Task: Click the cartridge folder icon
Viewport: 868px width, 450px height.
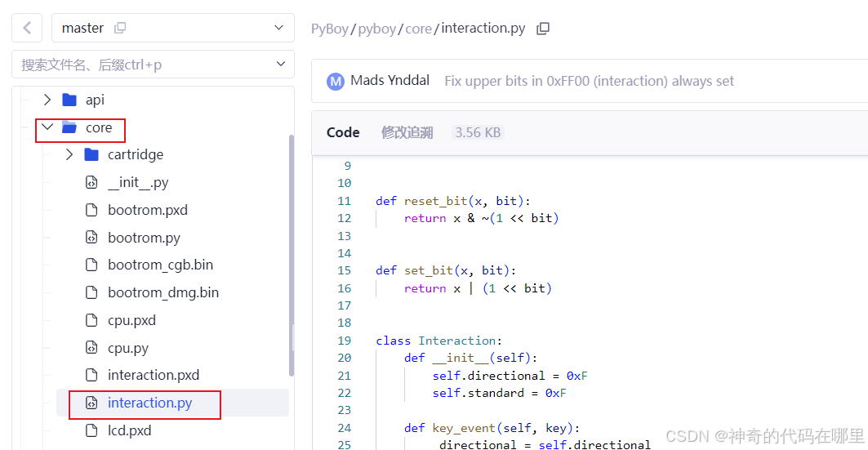Action: pyautogui.click(x=91, y=154)
